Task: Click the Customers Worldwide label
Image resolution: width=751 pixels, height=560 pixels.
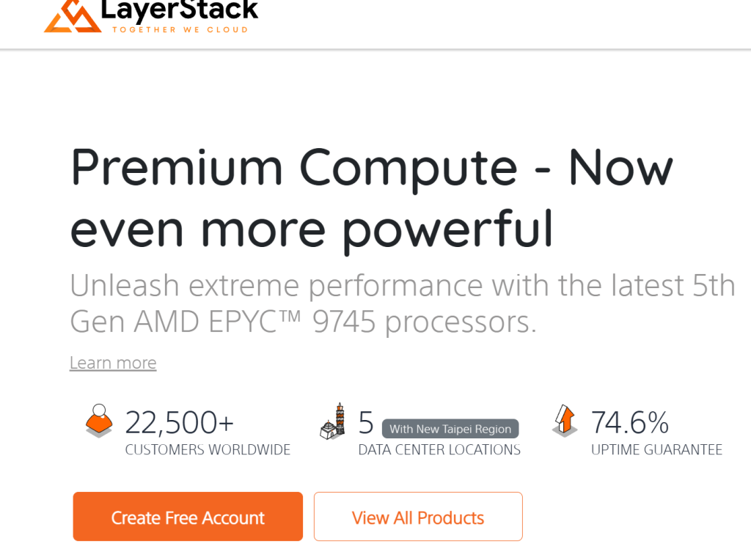Action: [x=208, y=450]
